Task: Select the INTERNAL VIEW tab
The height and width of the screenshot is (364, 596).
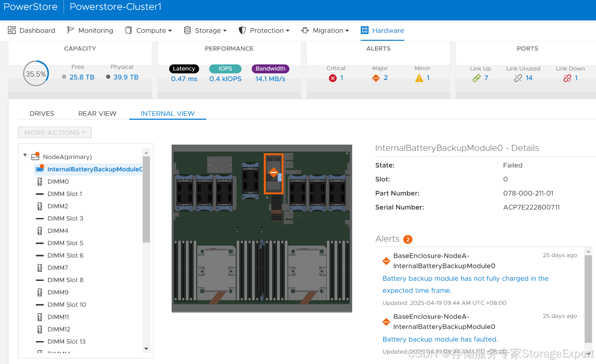Action: pyautogui.click(x=168, y=113)
